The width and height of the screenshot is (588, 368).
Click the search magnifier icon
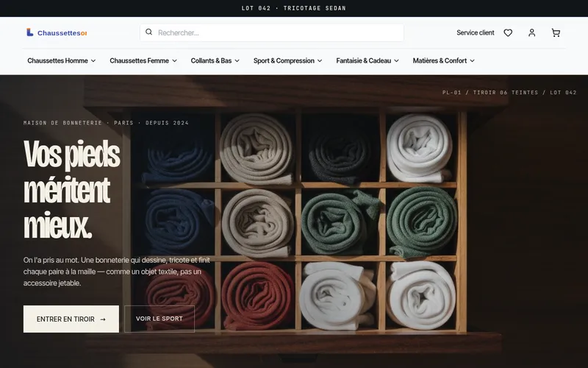click(149, 32)
